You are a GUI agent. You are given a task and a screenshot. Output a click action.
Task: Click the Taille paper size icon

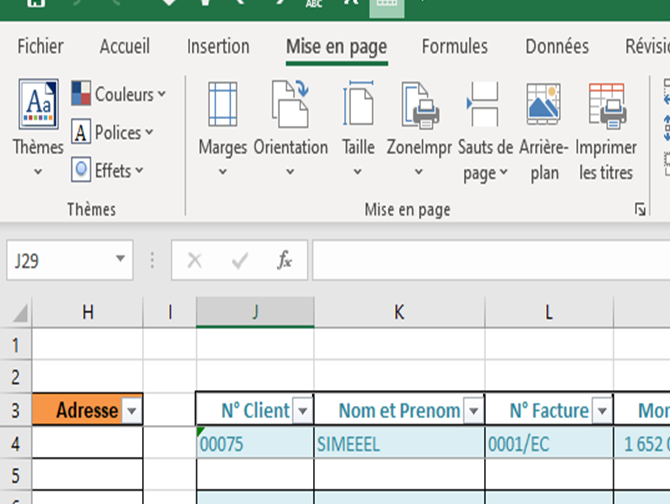[x=358, y=103]
